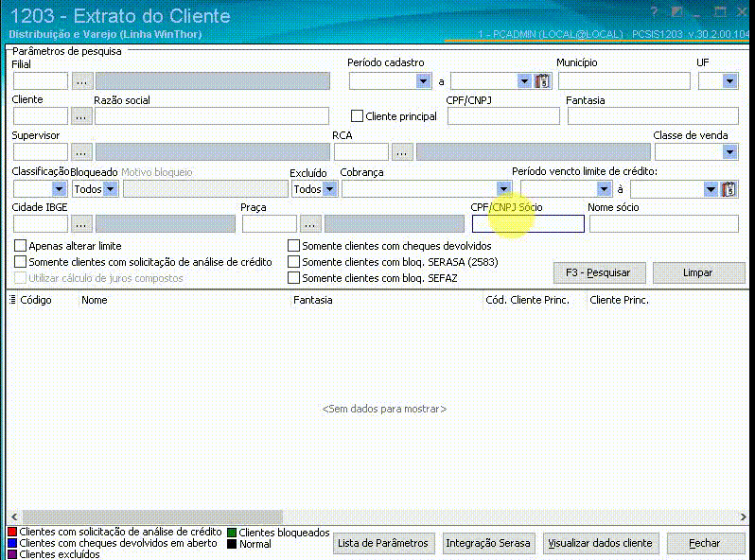Open the Cidade IBGE lookup ellipsis button
Viewport: 755px width, 560px height.
(x=81, y=224)
